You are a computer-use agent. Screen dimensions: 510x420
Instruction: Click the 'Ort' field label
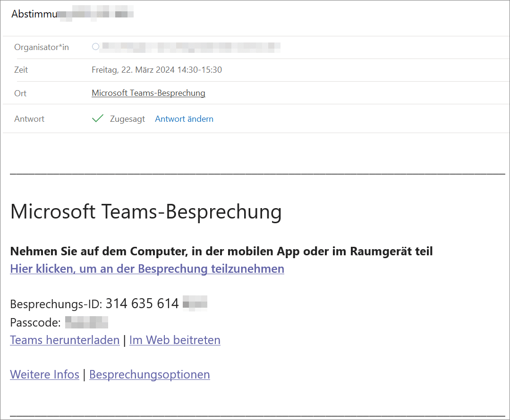20,93
